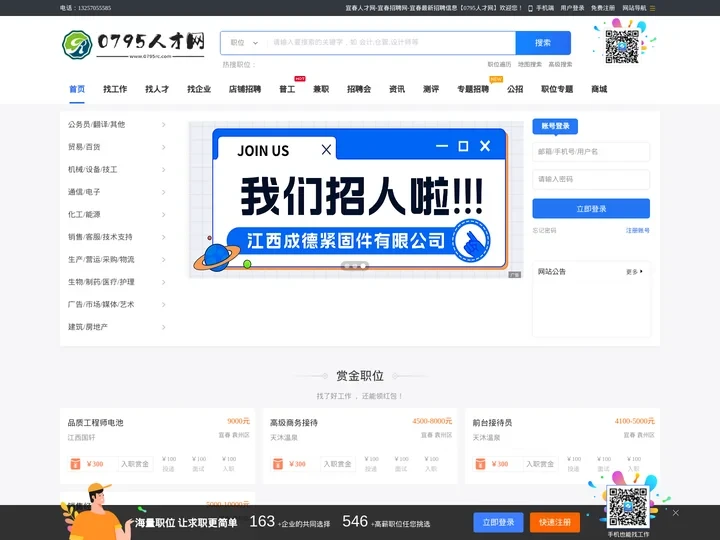
Task: Open the 测评 nav item
Action: (431, 89)
